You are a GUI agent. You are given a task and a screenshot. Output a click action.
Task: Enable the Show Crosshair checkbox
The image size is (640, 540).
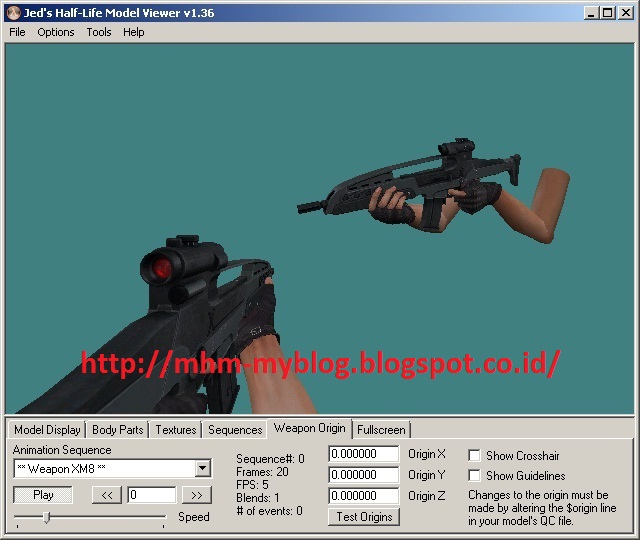coord(474,456)
